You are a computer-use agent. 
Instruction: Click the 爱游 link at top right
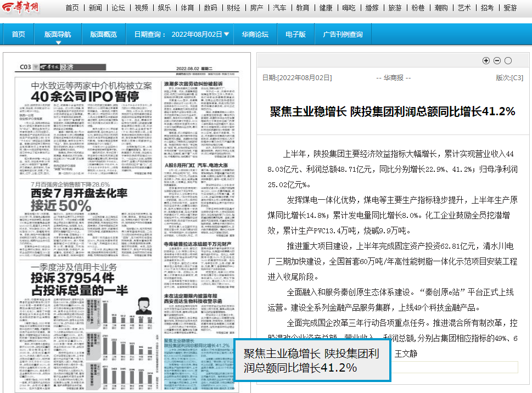(x=510, y=8)
